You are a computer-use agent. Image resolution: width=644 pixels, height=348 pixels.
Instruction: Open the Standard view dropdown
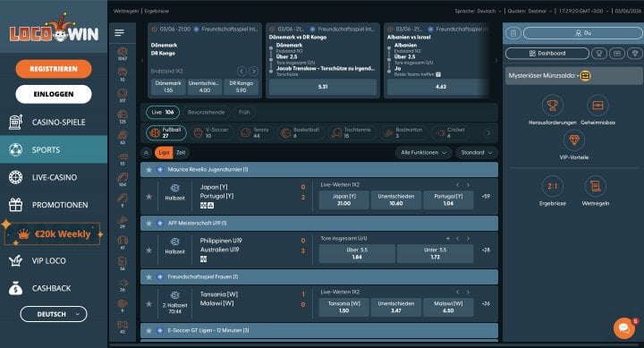point(476,153)
